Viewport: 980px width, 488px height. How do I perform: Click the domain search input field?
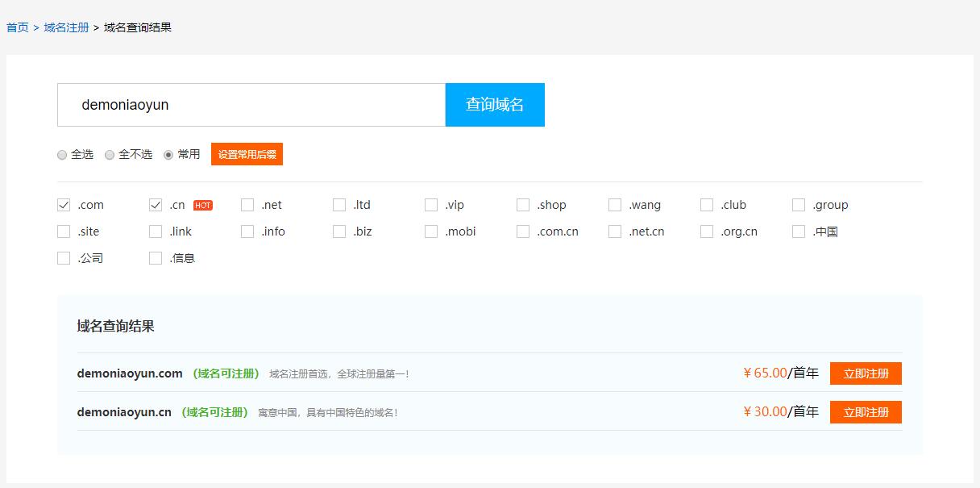coord(251,105)
